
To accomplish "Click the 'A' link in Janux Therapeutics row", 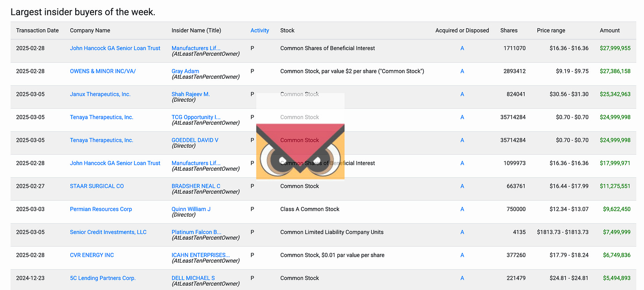I will [462, 94].
